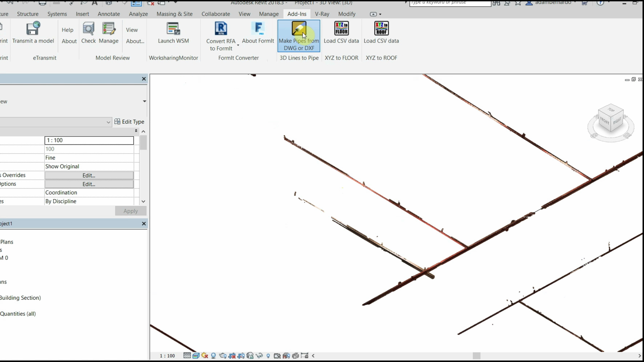The width and height of the screenshot is (644, 362).
Task: Toggle Temporary Hide/Isolate glasses icon
Action: point(259,356)
